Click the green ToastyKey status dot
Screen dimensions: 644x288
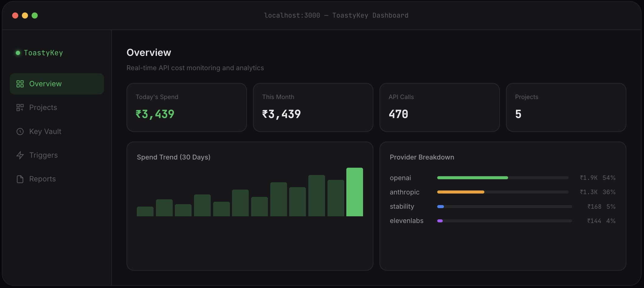(x=18, y=53)
